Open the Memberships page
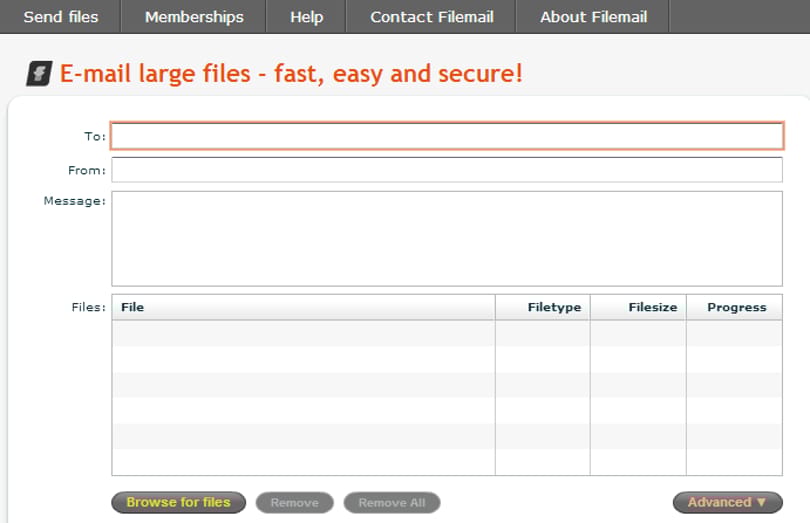The width and height of the screenshot is (810, 523). click(x=194, y=17)
